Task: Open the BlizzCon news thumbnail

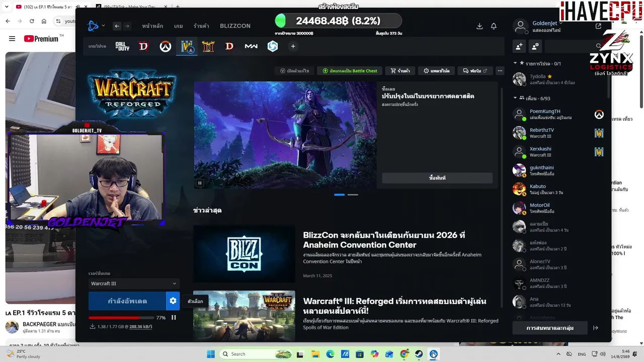Action: click(x=244, y=254)
